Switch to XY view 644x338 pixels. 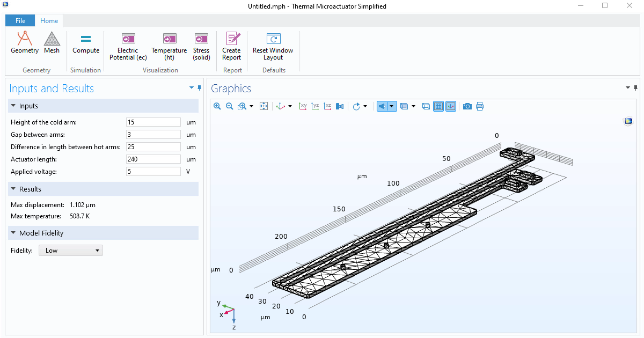click(x=303, y=106)
